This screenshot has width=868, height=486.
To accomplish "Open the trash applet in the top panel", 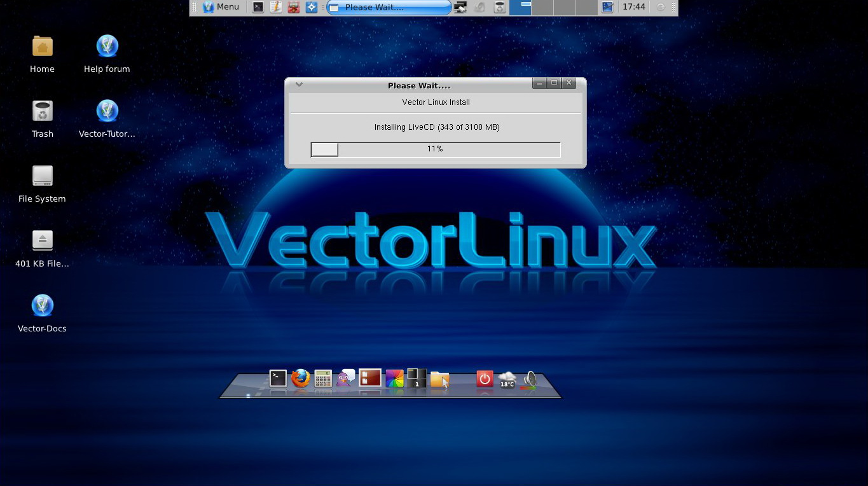I will (500, 7).
